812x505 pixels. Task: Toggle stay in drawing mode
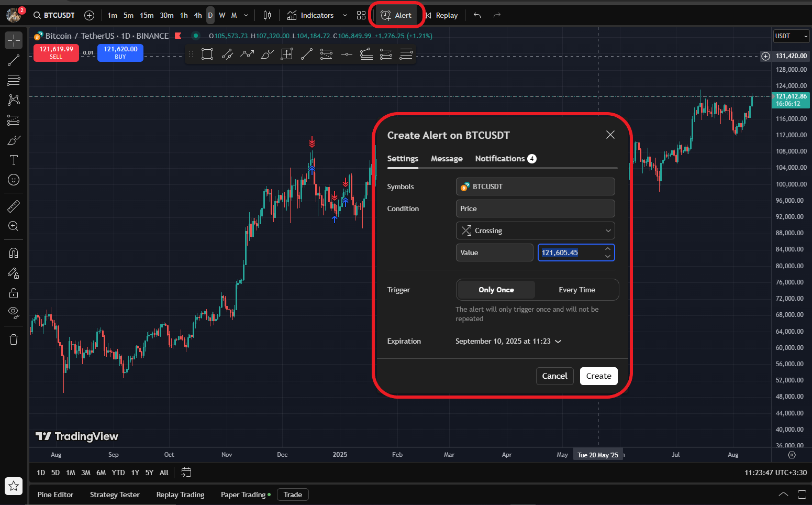pos(14,273)
